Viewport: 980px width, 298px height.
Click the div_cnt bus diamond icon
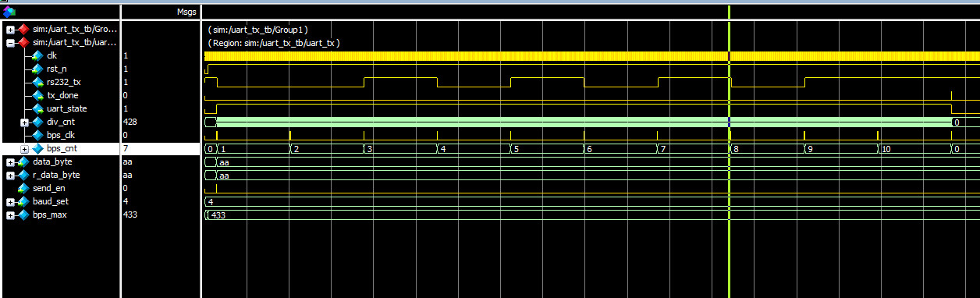point(37,122)
